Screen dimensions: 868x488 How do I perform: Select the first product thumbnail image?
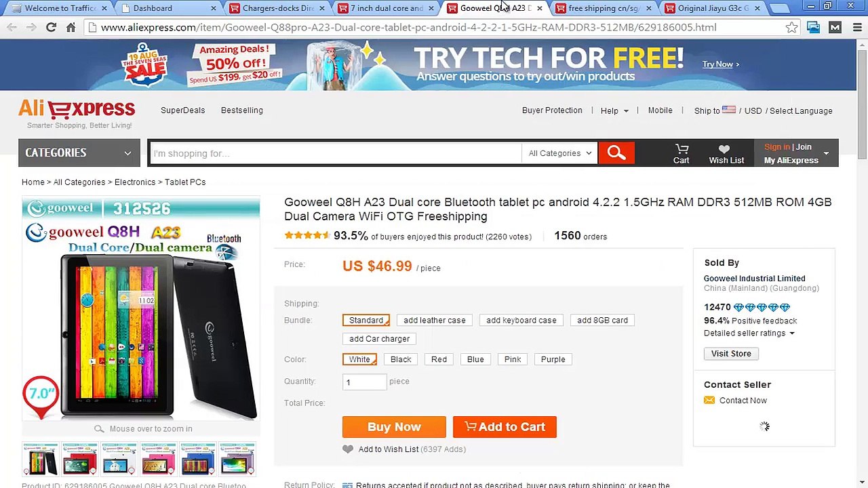(x=40, y=458)
